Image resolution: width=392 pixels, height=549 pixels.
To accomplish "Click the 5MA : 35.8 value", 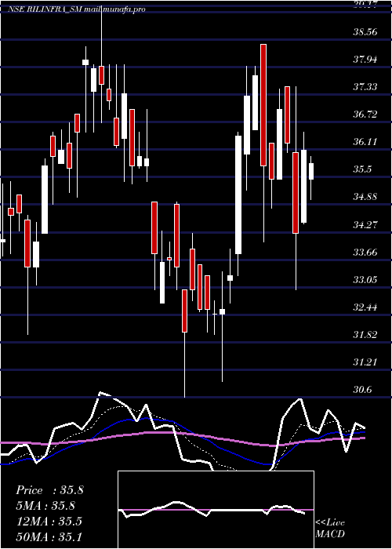I will point(46,506).
